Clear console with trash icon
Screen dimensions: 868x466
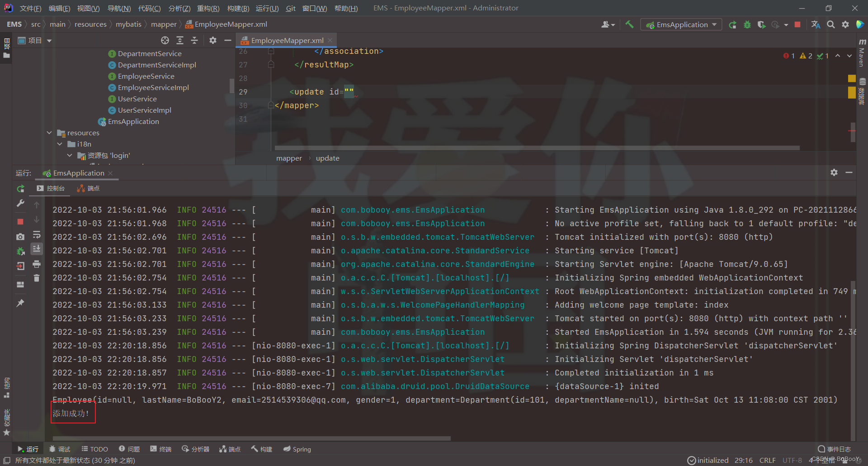coord(37,278)
